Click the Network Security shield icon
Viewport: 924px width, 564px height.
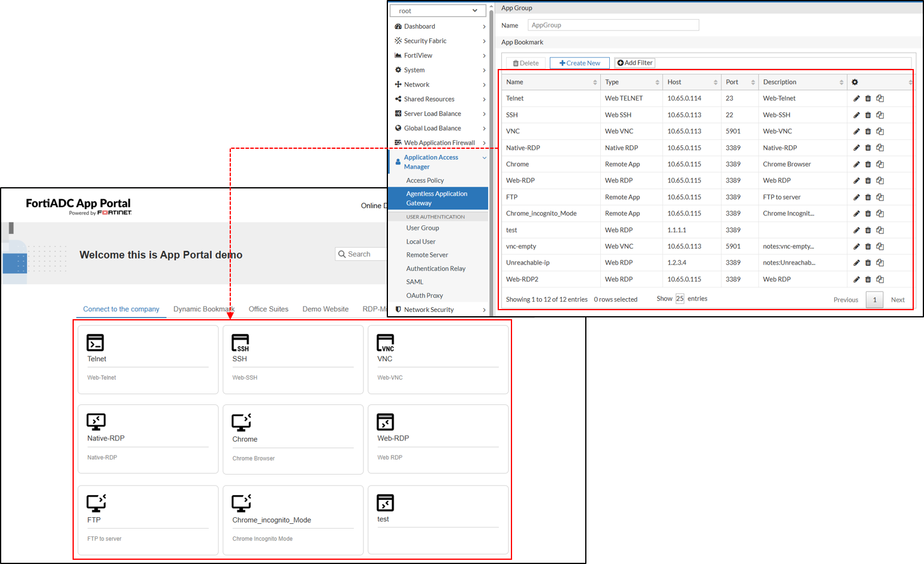pos(398,309)
